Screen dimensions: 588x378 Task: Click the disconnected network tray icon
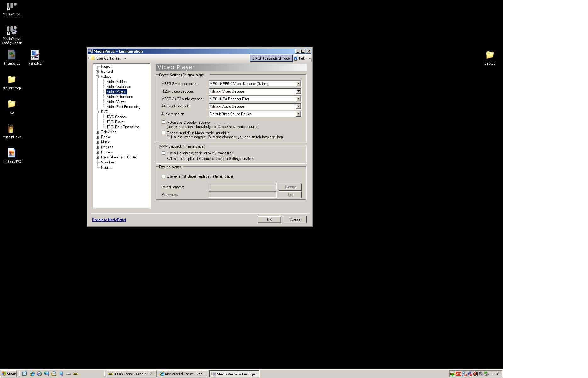[470, 374]
